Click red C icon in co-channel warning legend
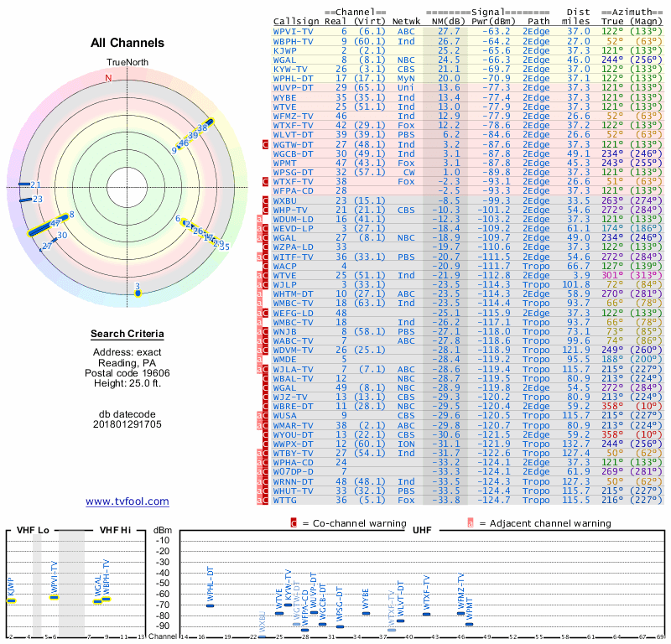This screenshot has height=644, width=671. (x=294, y=523)
